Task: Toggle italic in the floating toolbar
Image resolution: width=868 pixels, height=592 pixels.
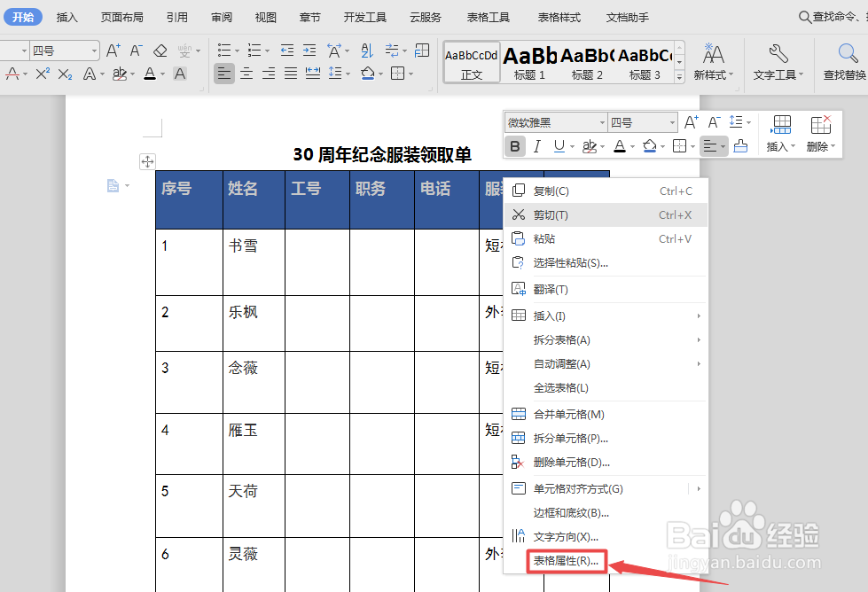Action: click(537, 146)
